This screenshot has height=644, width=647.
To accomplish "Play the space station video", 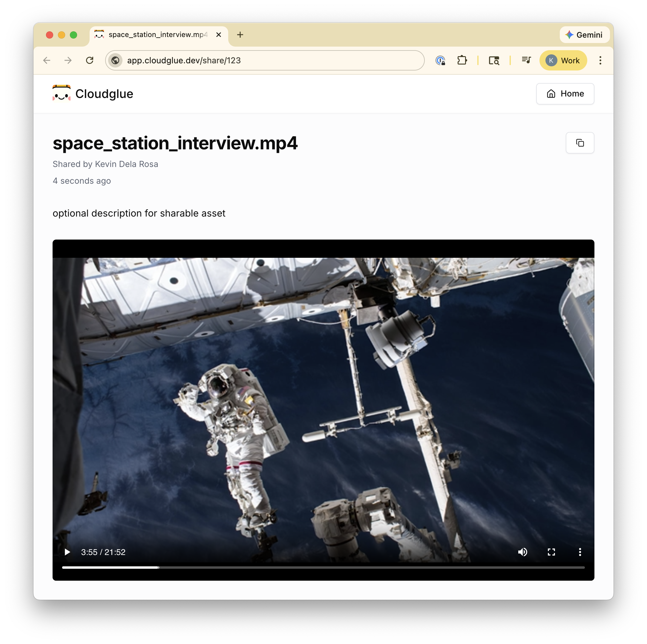I will tap(67, 552).
